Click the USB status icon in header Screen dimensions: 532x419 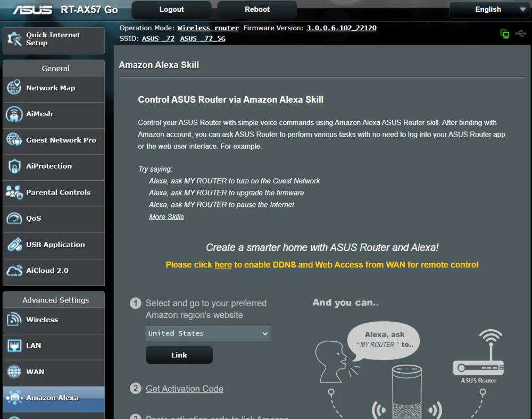point(520,33)
